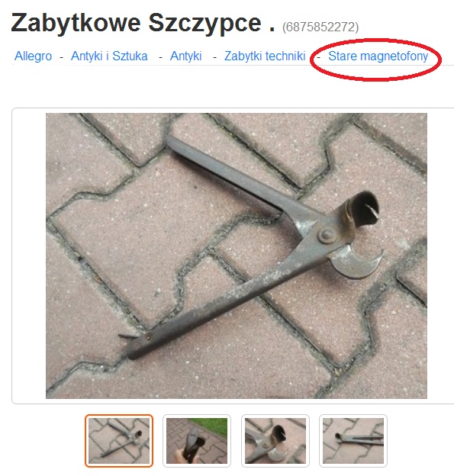Click the word Szczypce in the title
This screenshot has height=476, width=454.
coord(205,23)
